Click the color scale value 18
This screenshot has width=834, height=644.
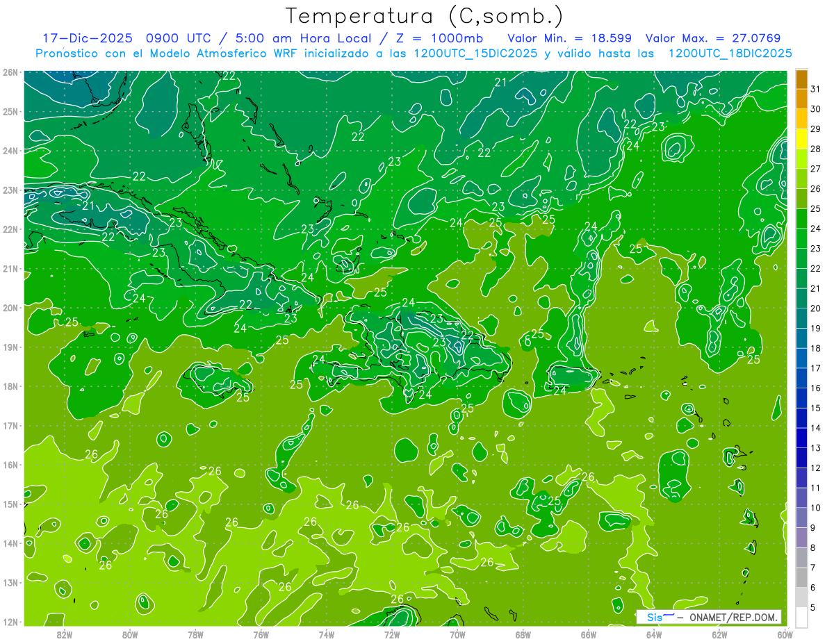pos(816,348)
